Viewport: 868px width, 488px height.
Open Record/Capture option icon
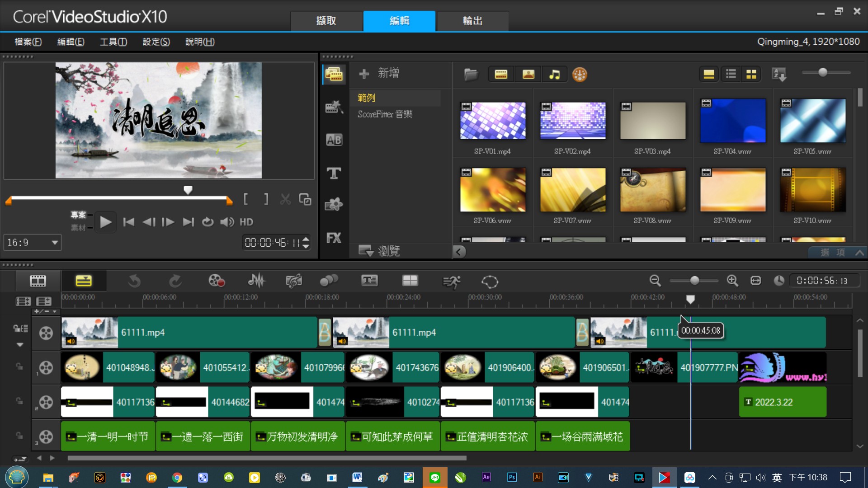[217, 281]
